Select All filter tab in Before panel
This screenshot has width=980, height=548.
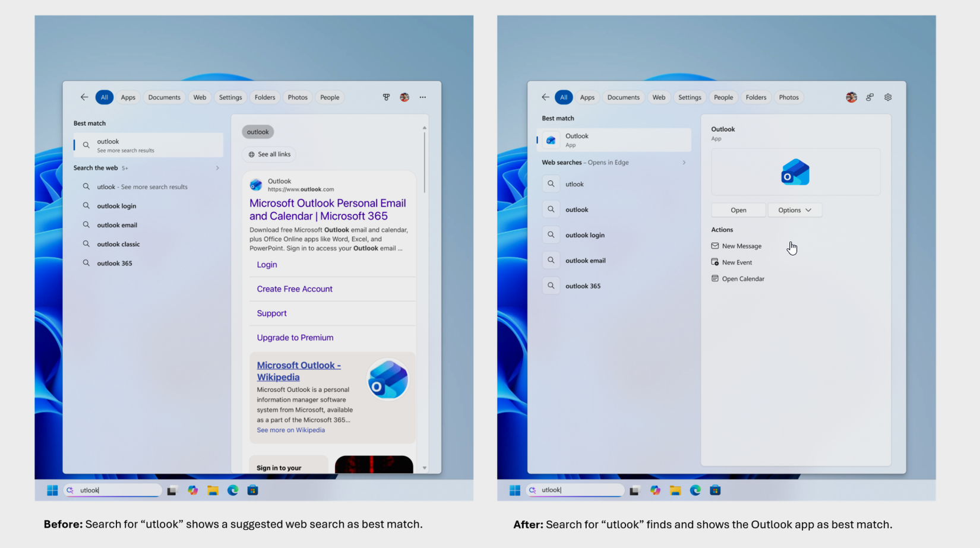tap(105, 97)
